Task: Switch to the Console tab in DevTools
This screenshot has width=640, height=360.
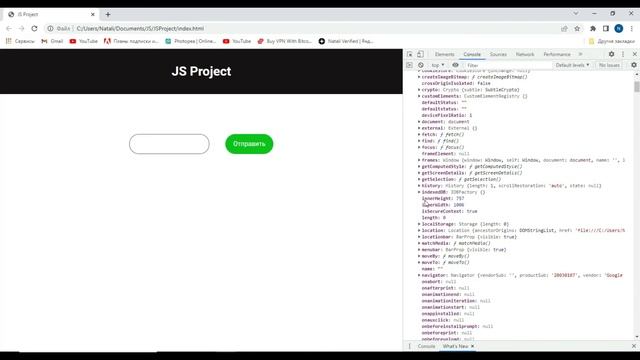Action: [472, 54]
